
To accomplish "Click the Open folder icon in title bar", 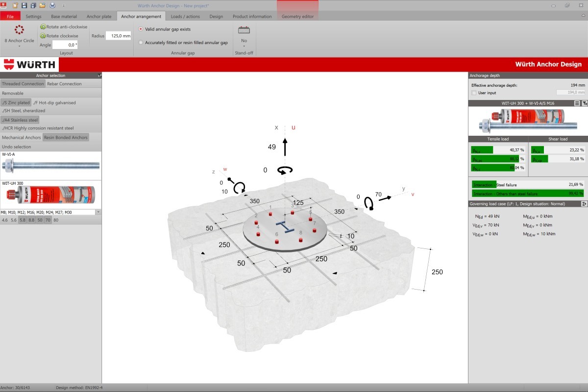I will coord(43,5).
